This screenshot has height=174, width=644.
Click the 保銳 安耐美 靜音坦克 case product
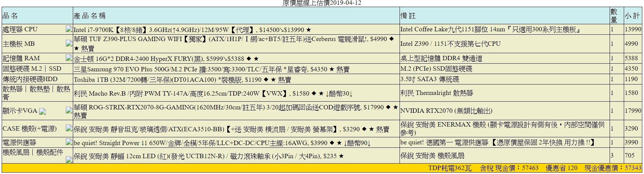(231, 129)
